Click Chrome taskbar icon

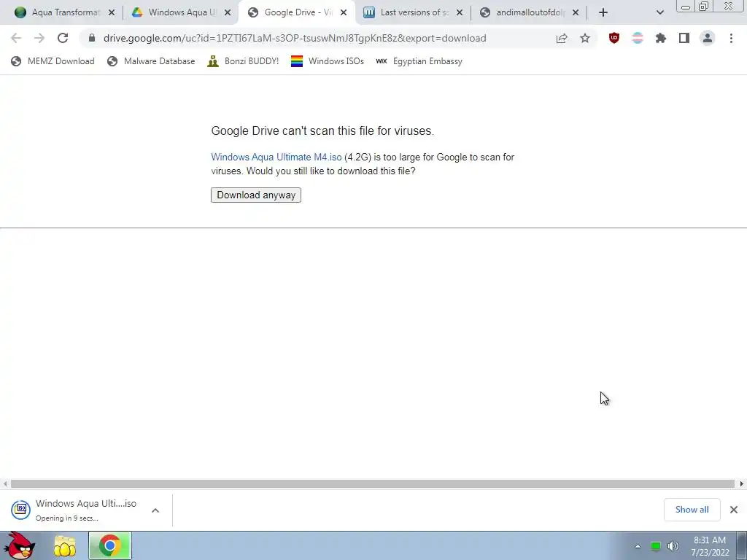click(x=110, y=545)
